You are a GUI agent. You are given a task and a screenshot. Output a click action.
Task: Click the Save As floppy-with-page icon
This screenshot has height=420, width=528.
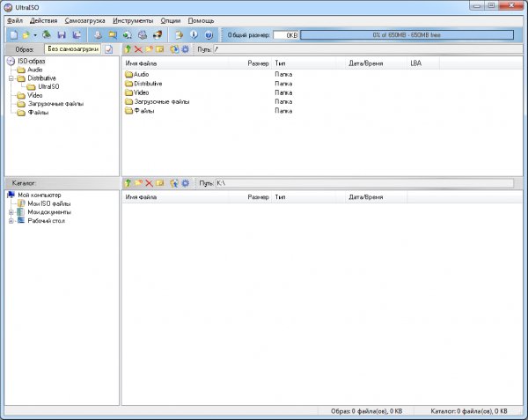click(77, 35)
